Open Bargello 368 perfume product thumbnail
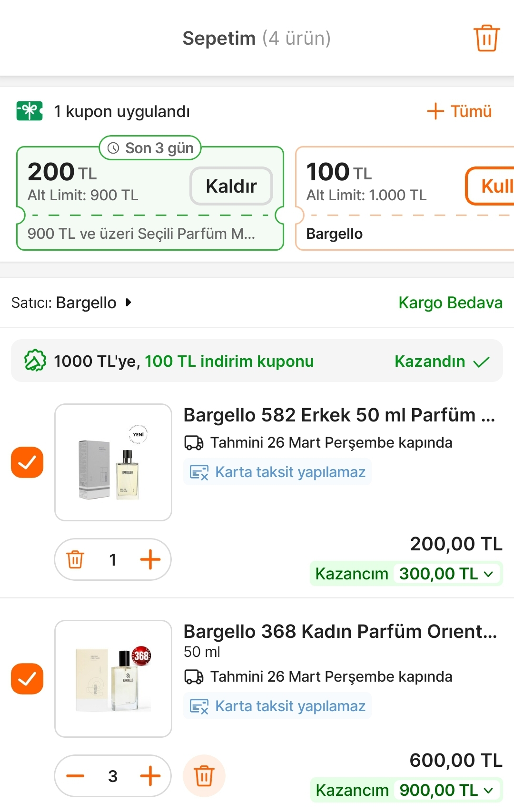The image size is (514, 812). [113, 679]
